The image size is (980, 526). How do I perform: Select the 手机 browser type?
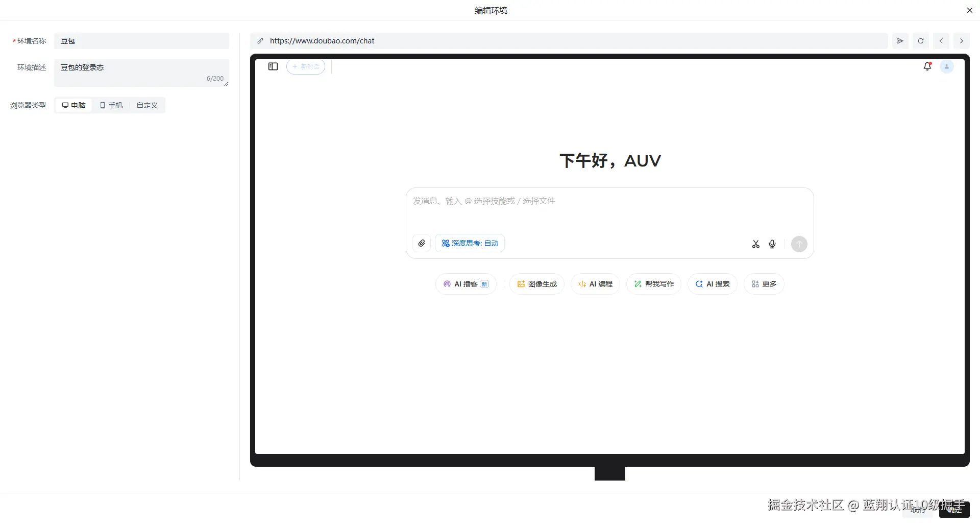pos(111,105)
